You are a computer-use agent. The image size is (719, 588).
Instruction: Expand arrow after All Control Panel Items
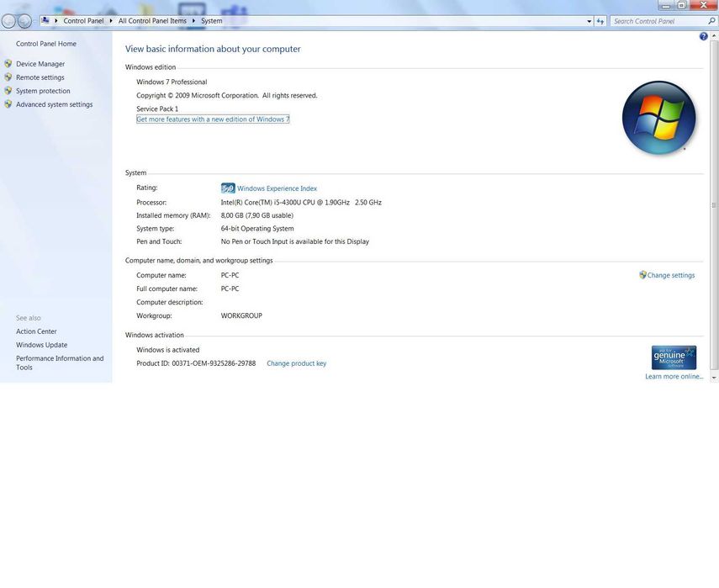(x=193, y=21)
